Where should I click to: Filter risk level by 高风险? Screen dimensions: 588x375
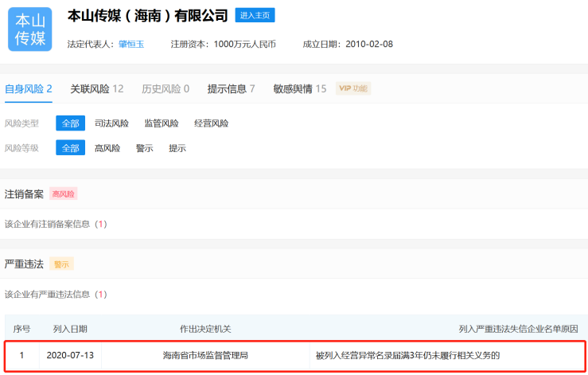click(x=107, y=148)
